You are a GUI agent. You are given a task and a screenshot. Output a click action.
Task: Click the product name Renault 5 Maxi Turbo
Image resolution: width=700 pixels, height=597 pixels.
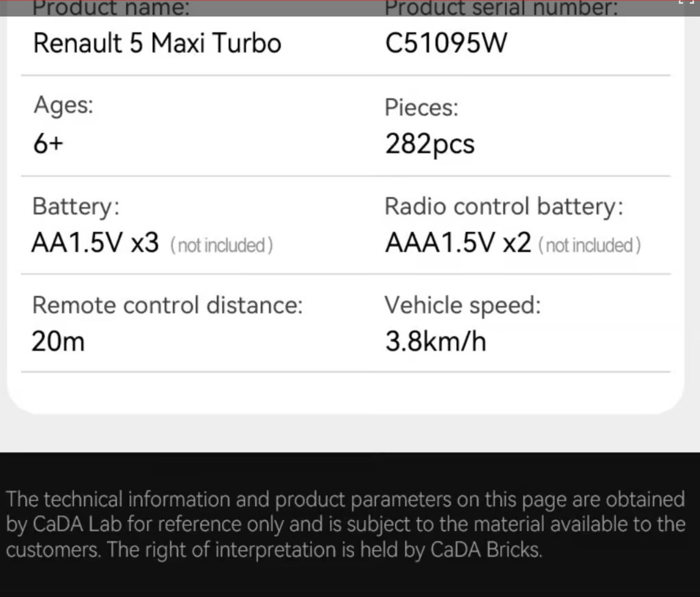click(157, 43)
